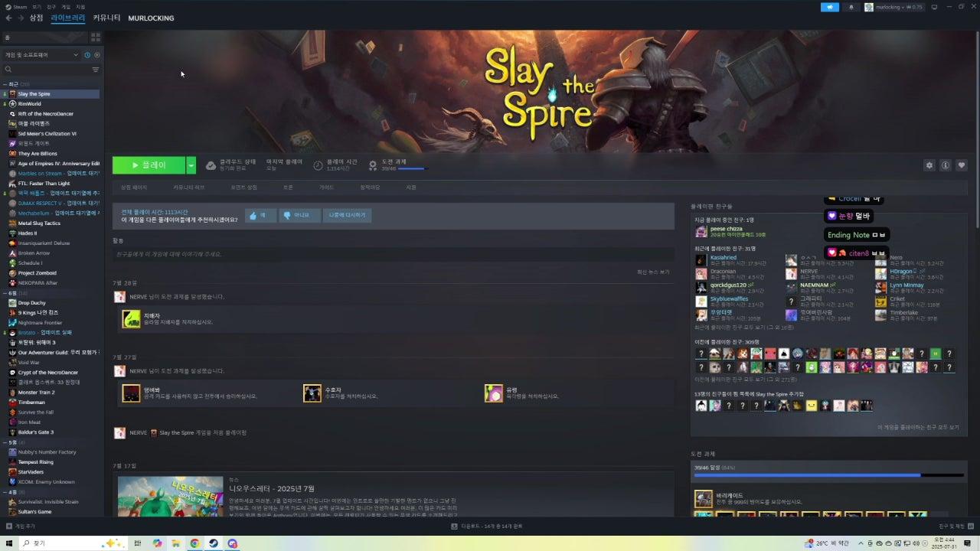Go forward with the right arrow icon
980x551 pixels.
[x=20, y=18]
